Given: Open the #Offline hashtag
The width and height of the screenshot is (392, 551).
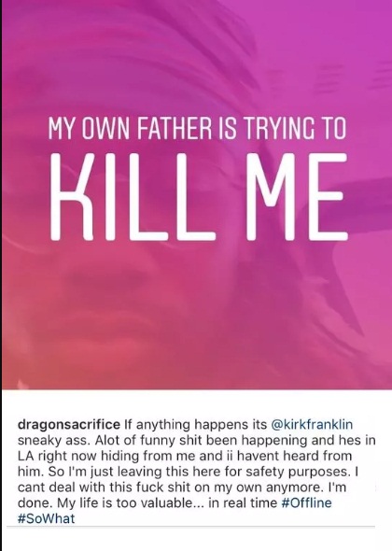Looking at the screenshot, I should [306, 502].
